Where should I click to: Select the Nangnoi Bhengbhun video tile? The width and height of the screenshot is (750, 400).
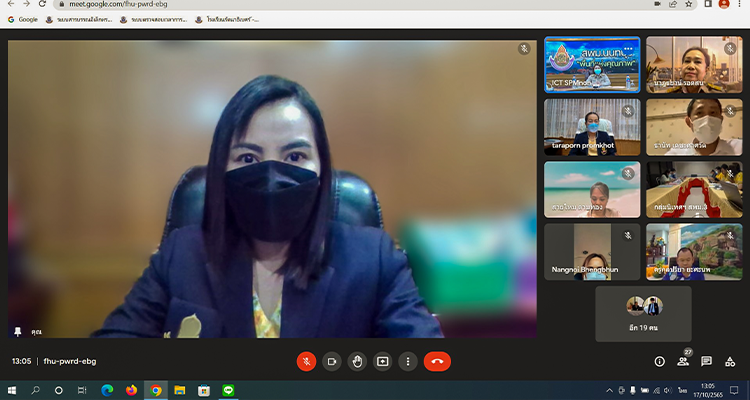pos(592,252)
